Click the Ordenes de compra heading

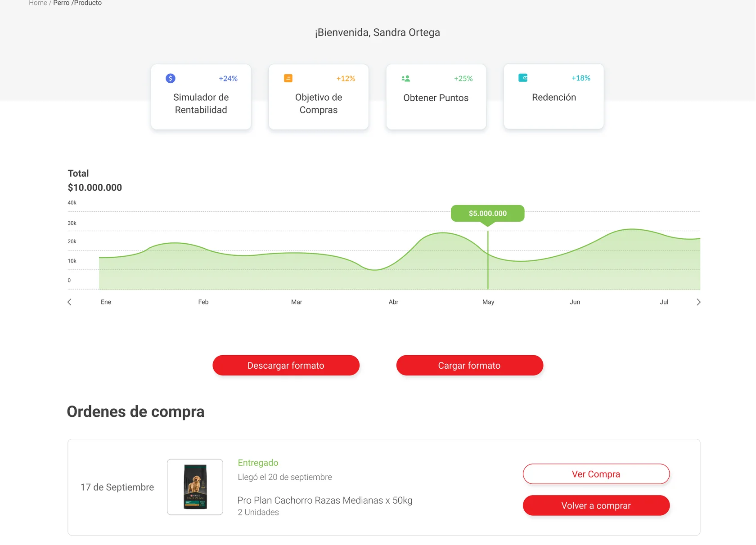[x=135, y=411]
